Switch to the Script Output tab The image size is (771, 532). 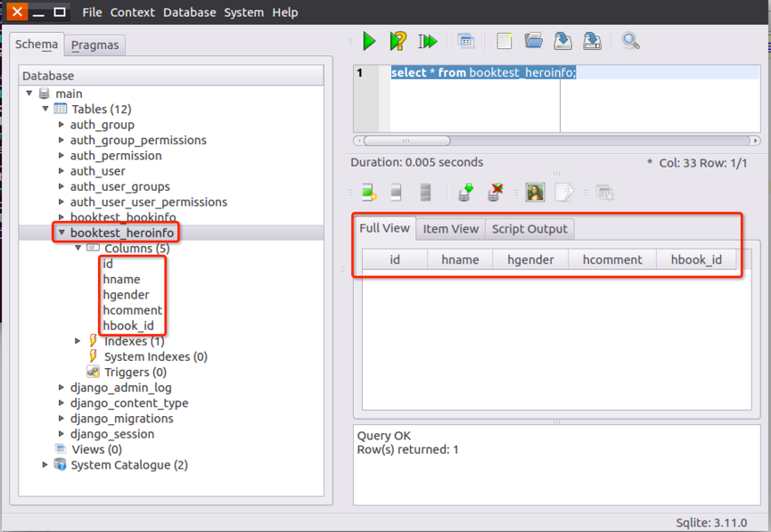(529, 229)
